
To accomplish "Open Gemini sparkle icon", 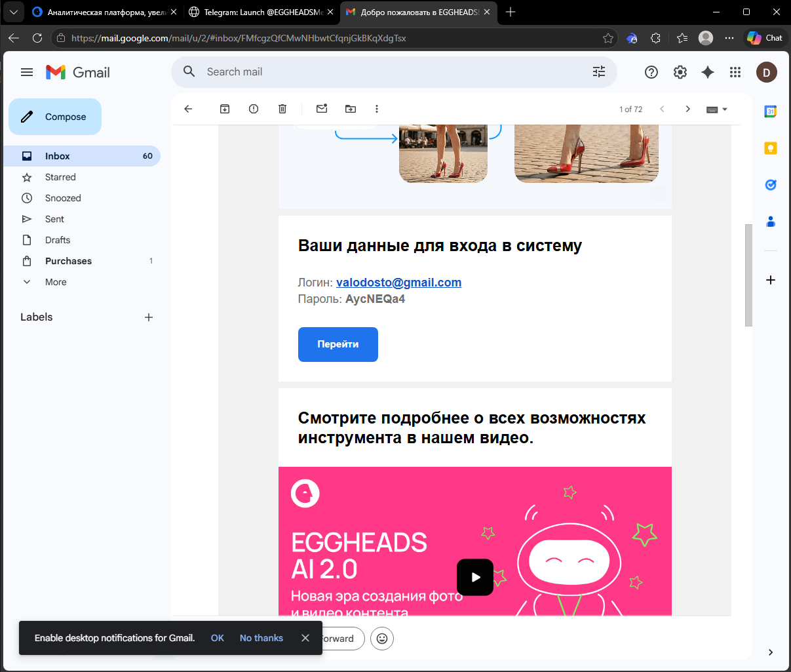I will tap(708, 72).
